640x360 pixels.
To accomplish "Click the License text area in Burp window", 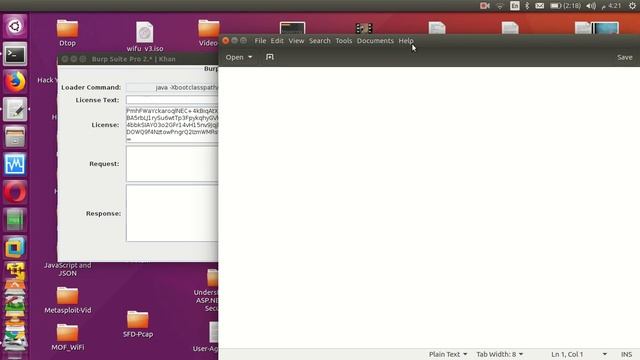I will [172, 125].
